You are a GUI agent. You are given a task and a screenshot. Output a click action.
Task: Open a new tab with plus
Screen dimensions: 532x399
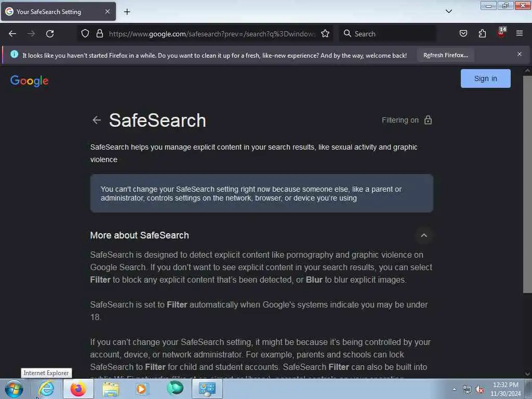pyautogui.click(x=127, y=12)
